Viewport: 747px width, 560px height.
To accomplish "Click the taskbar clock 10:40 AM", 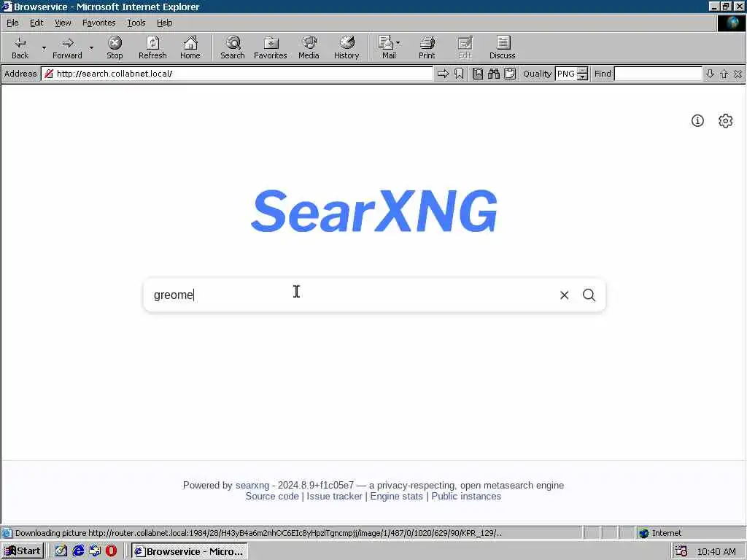I will [x=716, y=551].
